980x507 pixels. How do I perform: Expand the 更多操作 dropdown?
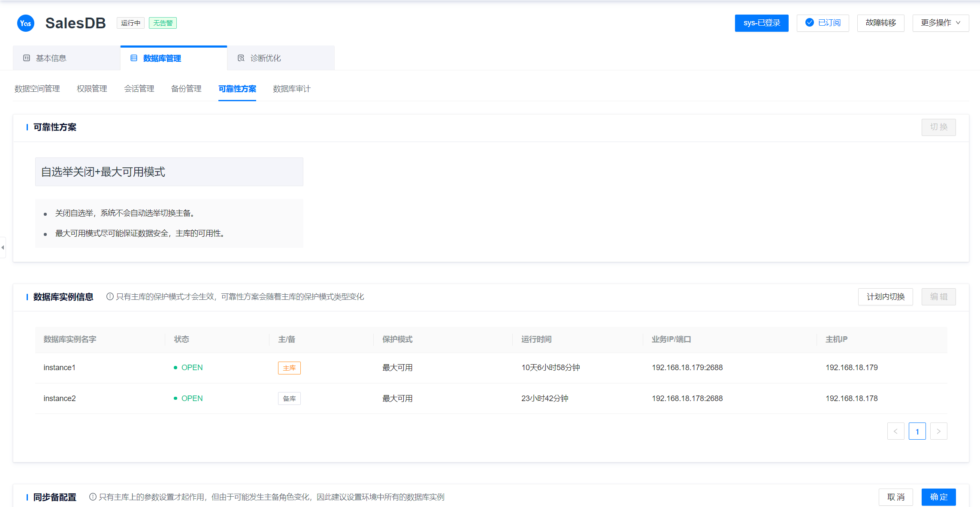coord(940,23)
